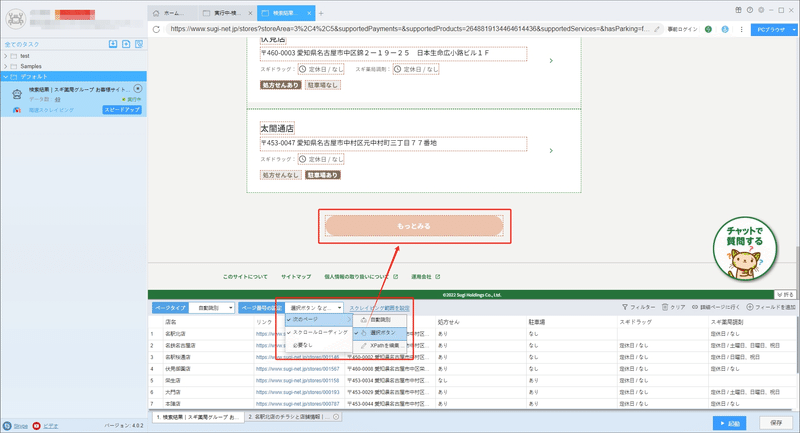The height and width of the screenshot is (433, 800).
Task: Open the chat mascot チャットで質問する
Action: click(744, 249)
